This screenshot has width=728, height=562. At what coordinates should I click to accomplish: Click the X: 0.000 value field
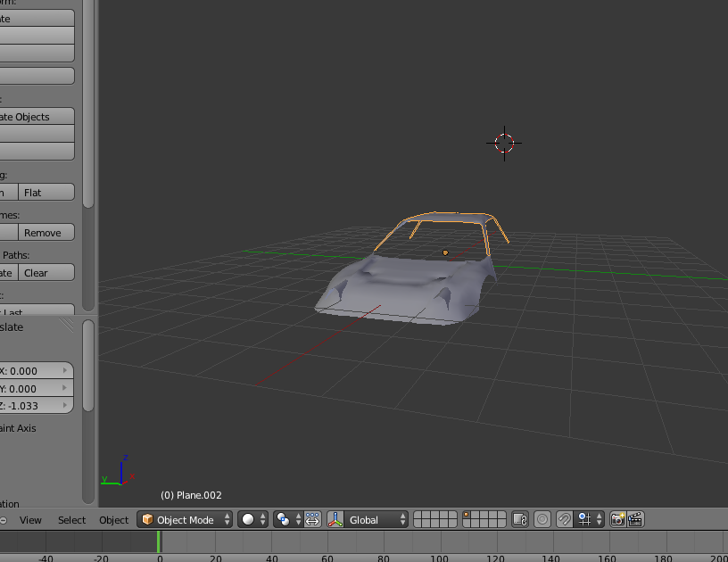click(37, 371)
